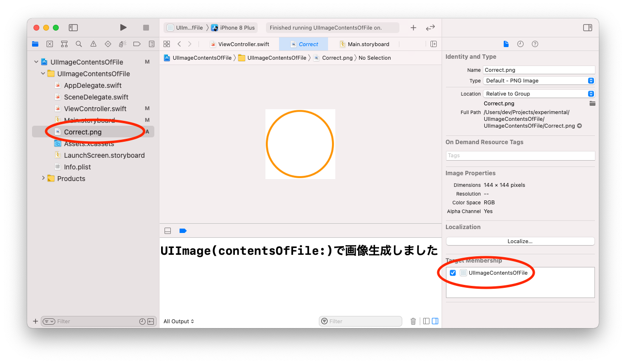Open the Symbol navigator
The image size is (626, 364).
point(64,44)
